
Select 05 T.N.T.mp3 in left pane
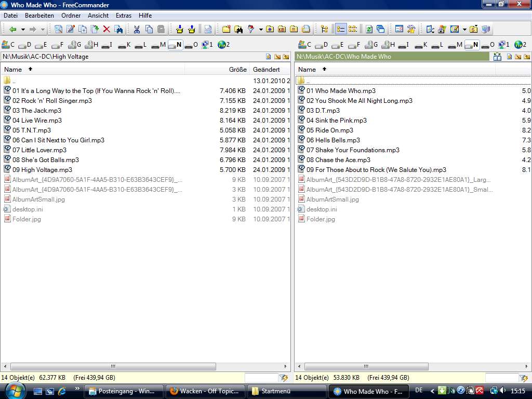tap(32, 130)
